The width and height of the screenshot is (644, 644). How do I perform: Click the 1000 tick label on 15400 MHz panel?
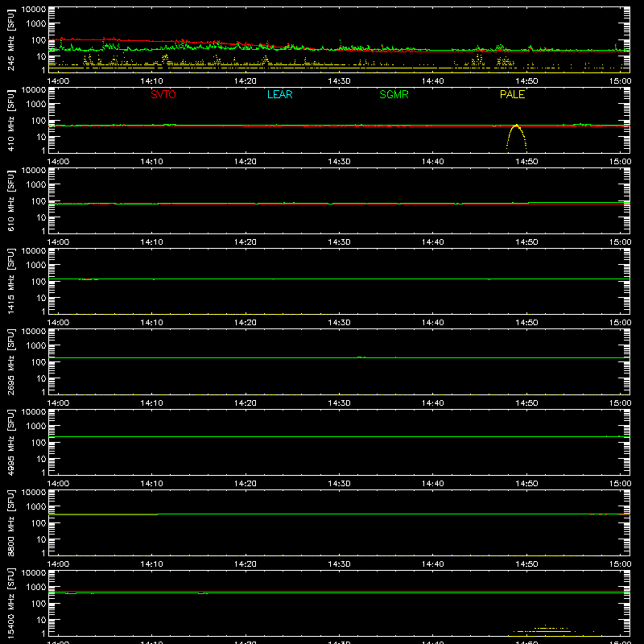pos(36,587)
